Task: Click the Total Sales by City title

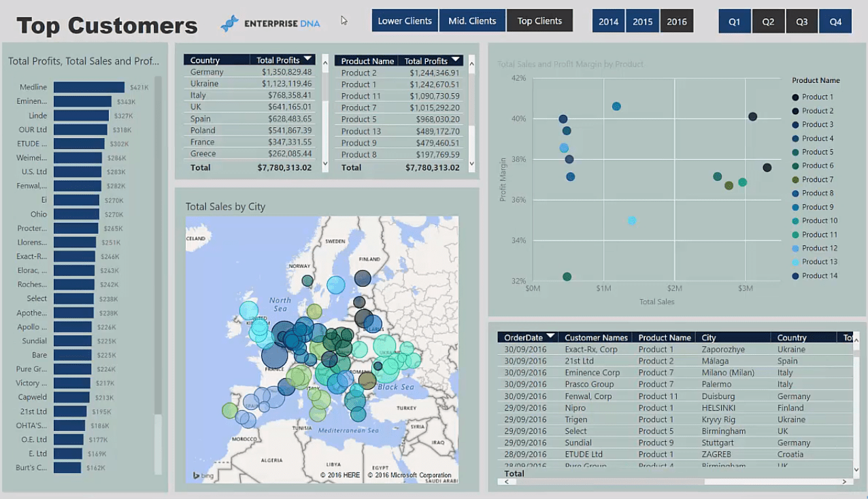Action: [225, 207]
